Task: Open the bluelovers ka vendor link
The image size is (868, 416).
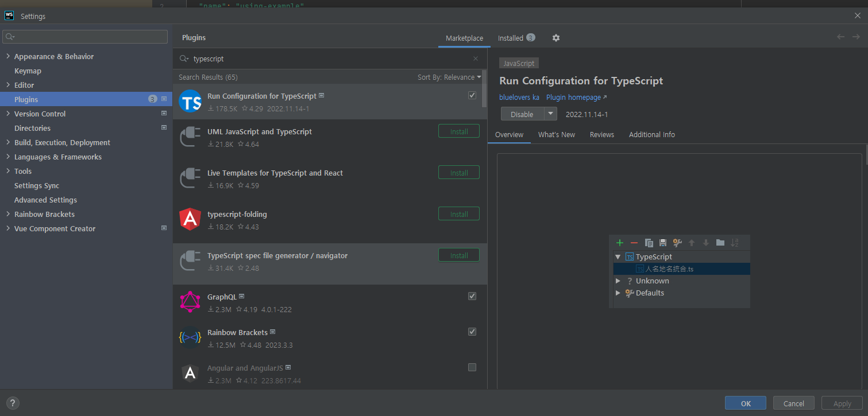Action: pyautogui.click(x=519, y=98)
